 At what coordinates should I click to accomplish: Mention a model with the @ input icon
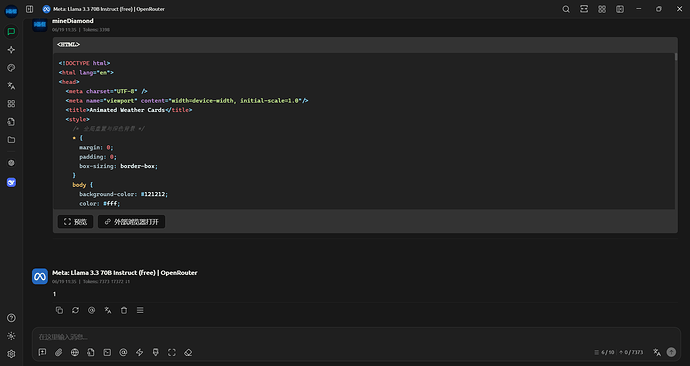click(123, 352)
